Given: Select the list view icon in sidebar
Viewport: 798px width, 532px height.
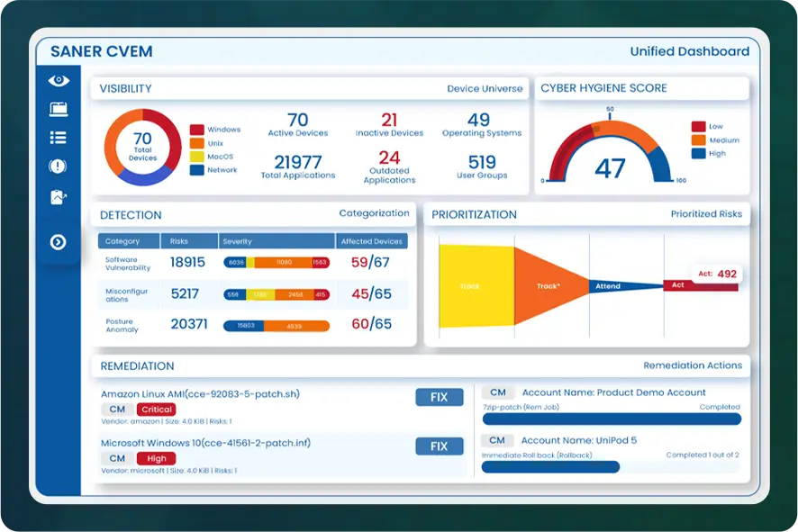Looking at the screenshot, I should [x=59, y=138].
